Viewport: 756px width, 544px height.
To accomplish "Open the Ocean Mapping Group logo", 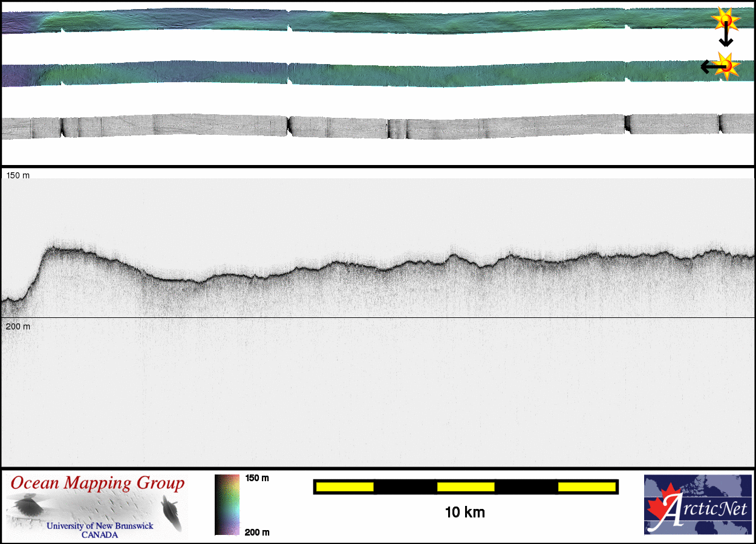I will click(97, 507).
